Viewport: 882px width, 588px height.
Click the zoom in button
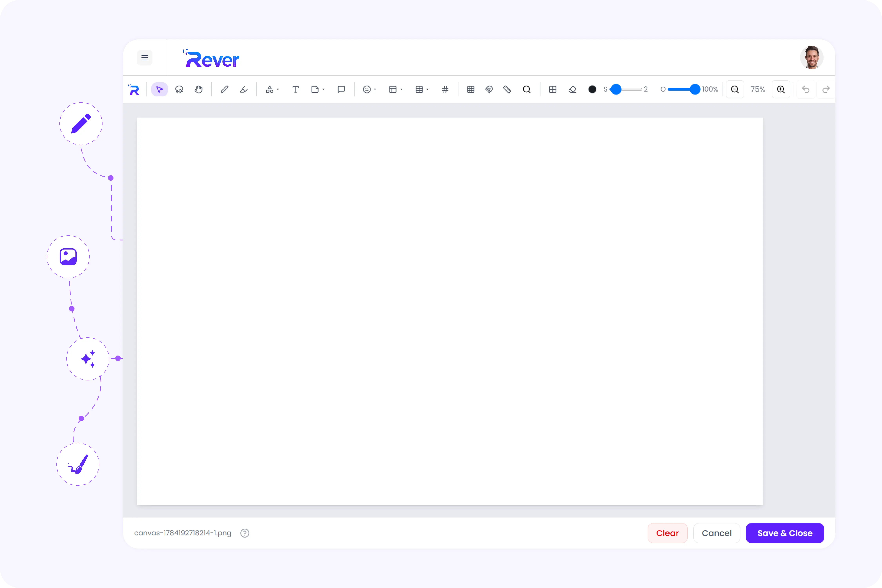point(781,89)
